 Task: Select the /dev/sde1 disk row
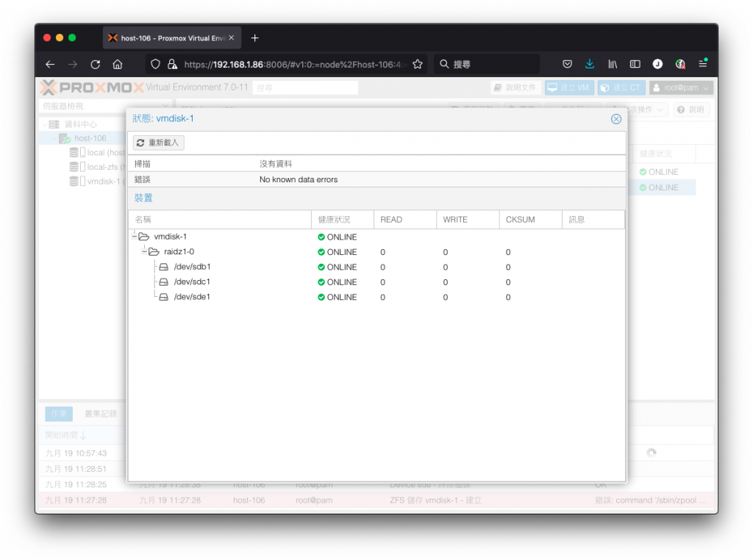(377, 297)
